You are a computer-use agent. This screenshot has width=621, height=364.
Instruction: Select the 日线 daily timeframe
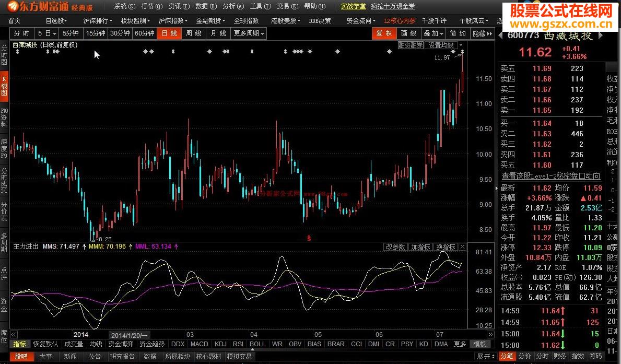(169, 33)
